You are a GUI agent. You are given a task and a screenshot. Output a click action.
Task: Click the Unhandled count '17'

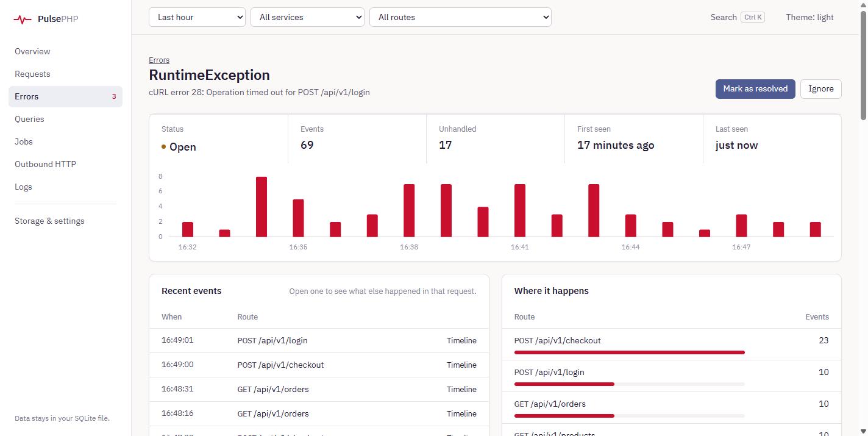click(446, 145)
